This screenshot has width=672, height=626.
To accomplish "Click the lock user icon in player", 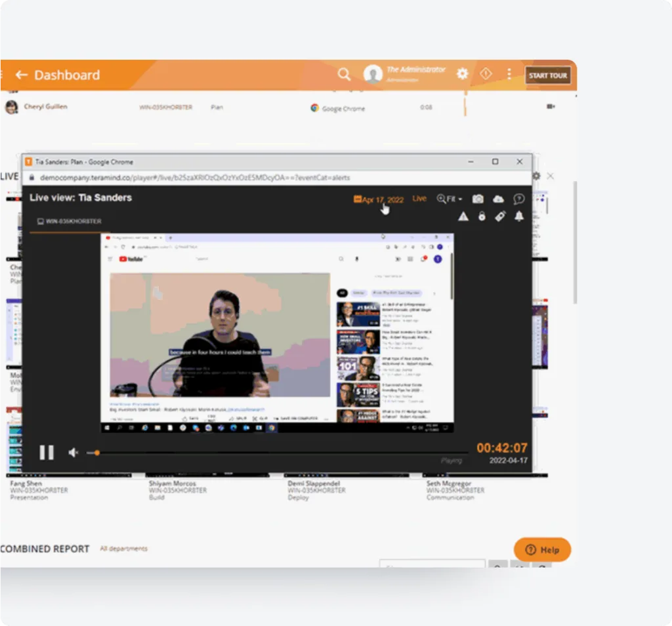I will click(482, 217).
